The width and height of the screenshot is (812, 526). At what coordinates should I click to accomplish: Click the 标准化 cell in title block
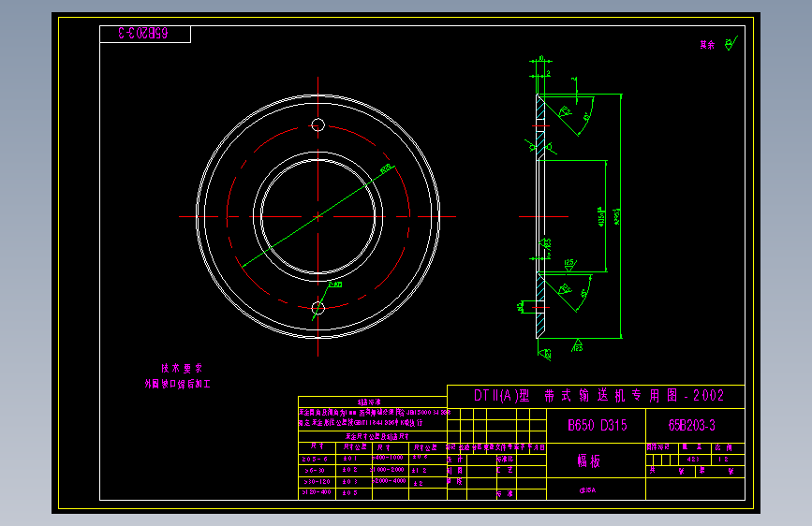point(505,460)
